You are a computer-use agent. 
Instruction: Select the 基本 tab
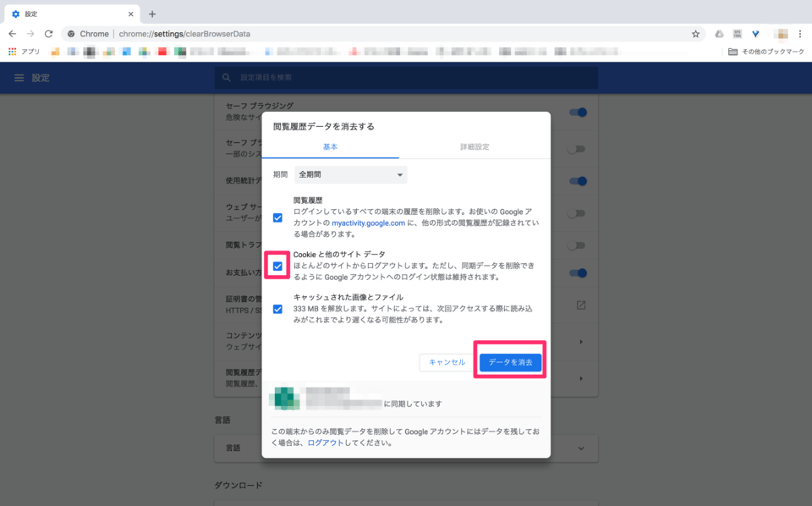pos(332,146)
